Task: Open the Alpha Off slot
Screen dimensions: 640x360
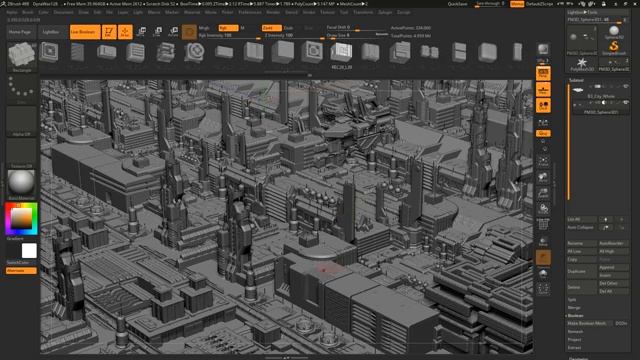Action: pyautogui.click(x=22, y=121)
